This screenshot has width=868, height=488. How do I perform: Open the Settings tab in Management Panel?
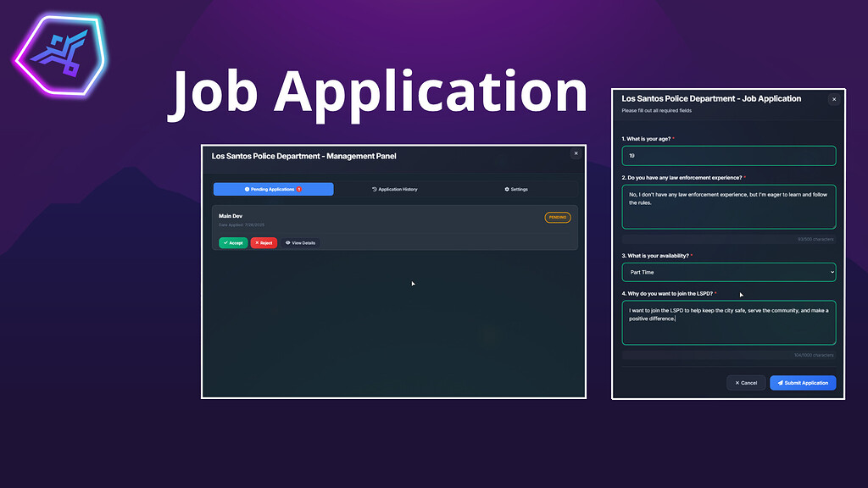click(x=515, y=190)
